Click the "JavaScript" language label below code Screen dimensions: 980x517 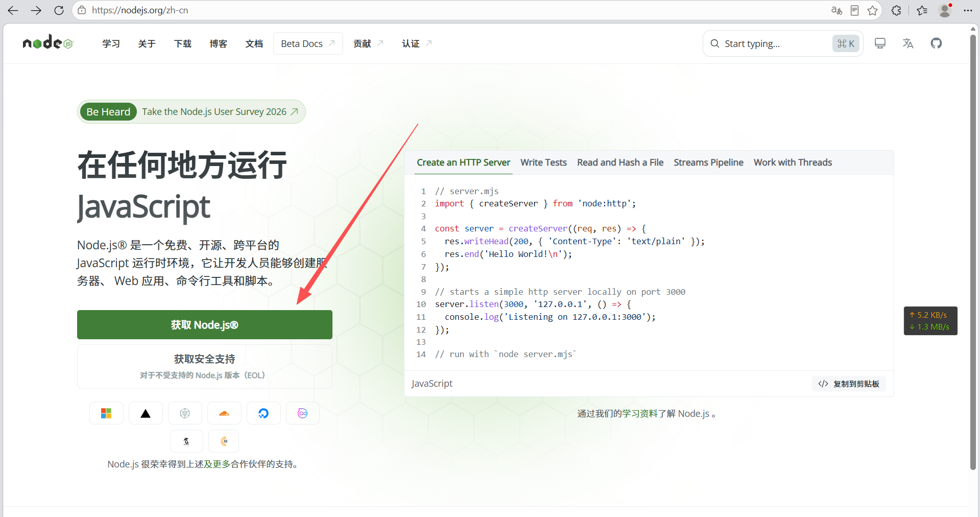click(x=432, y=384)
